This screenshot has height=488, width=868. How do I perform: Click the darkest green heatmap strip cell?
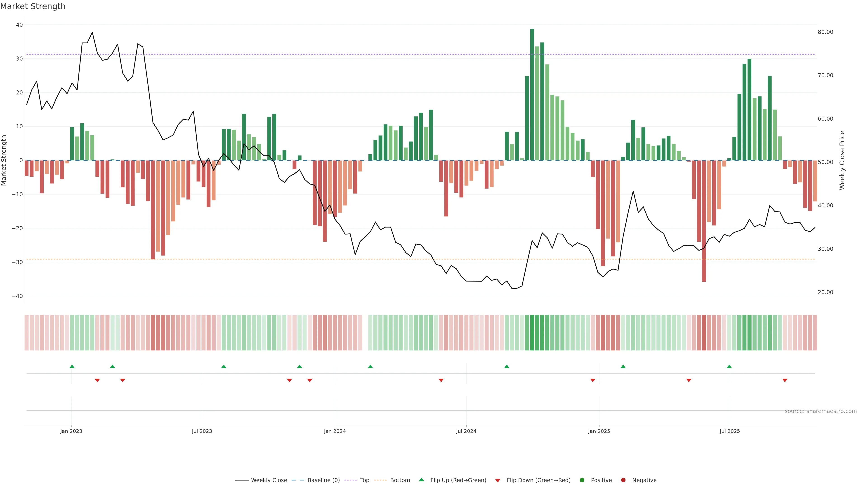coord(532,332)
